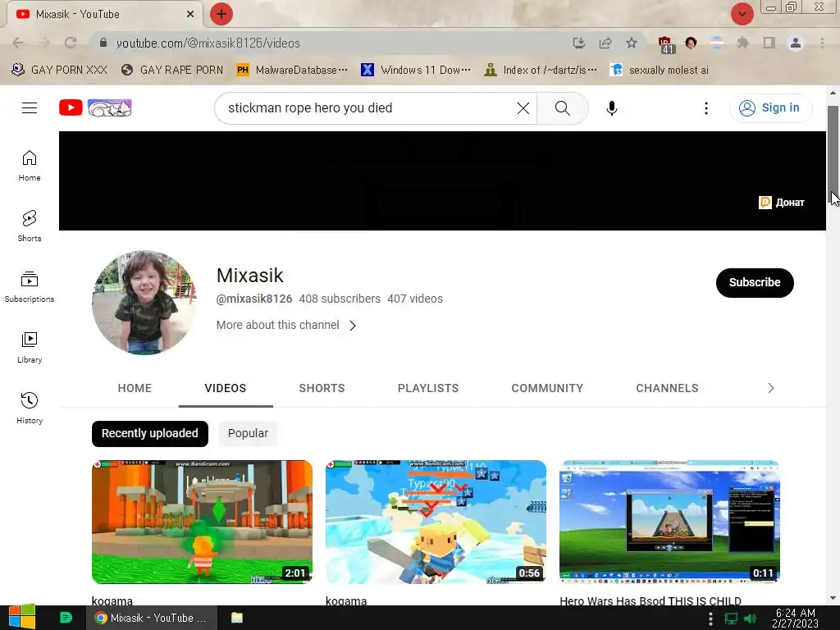Clear the search box with the X
The image size is (840, 630).
point(523,107)
